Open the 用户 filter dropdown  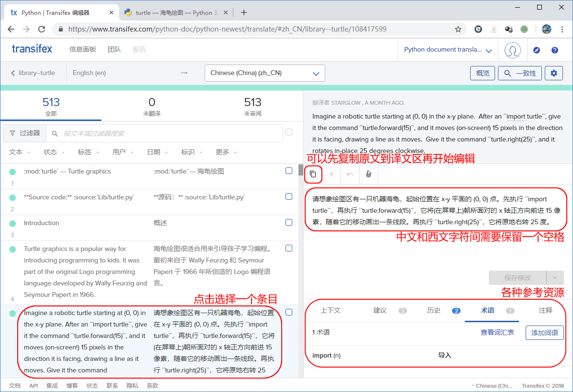[x=123, y=152]
